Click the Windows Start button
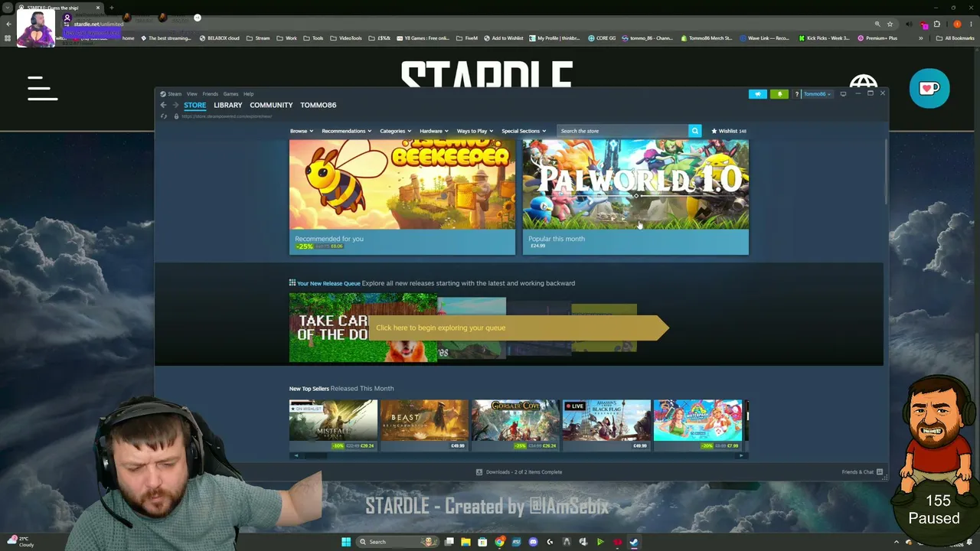The width and height of the screenshot is (980, 551). tap(346, 542)
